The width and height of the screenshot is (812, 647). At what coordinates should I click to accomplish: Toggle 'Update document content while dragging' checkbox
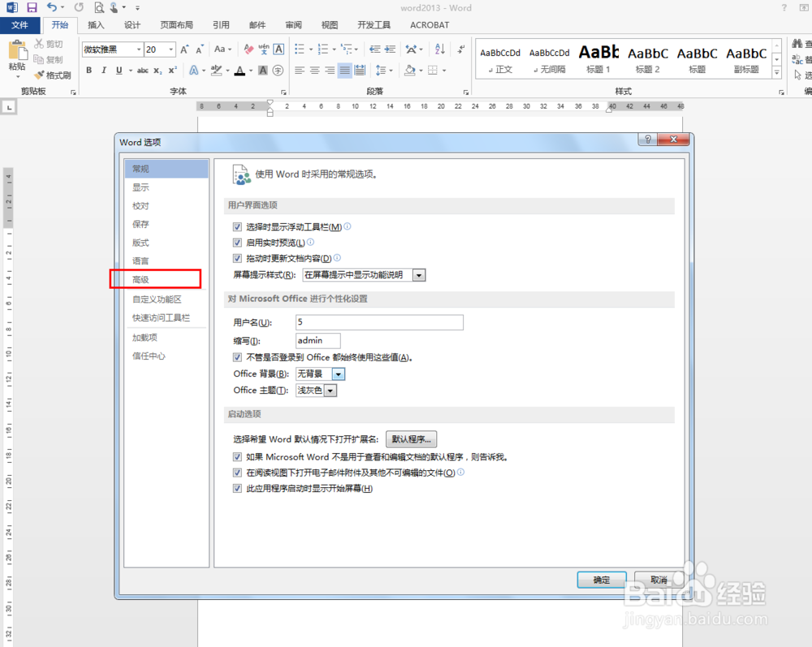237,258
